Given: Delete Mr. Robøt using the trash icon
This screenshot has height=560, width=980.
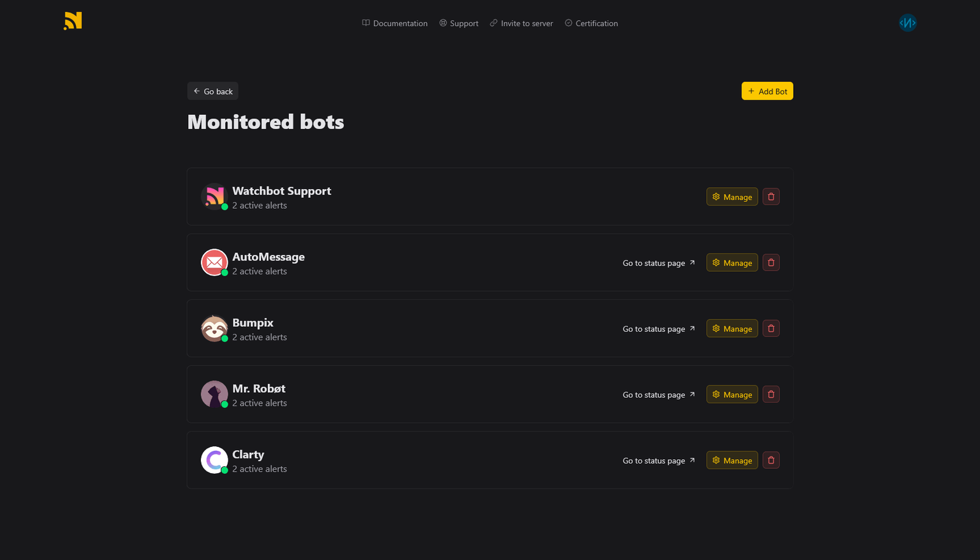Looking at the screenshot, I should click(x=771, y=394).
